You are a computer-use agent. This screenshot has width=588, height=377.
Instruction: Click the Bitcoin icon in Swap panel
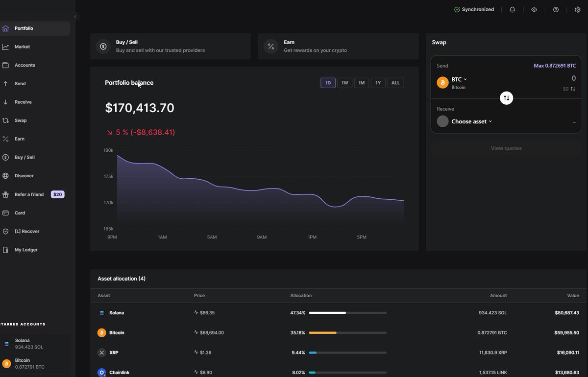pos(442,83)
